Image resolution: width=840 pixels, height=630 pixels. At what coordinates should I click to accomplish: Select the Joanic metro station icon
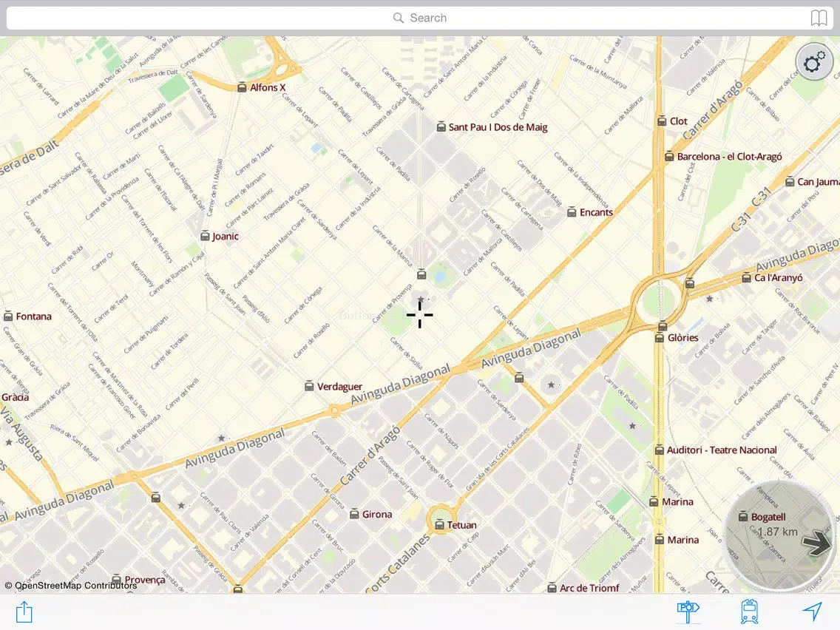point(205,237)
